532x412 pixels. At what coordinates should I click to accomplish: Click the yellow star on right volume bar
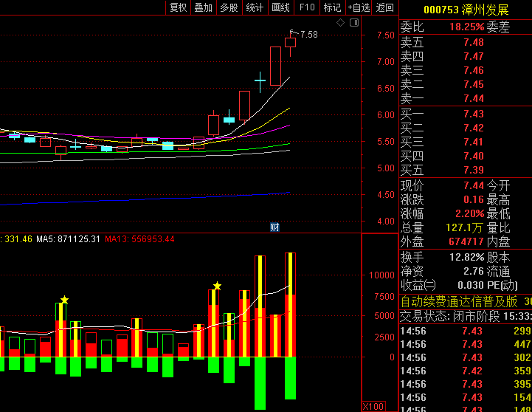(x=217, y=286)
